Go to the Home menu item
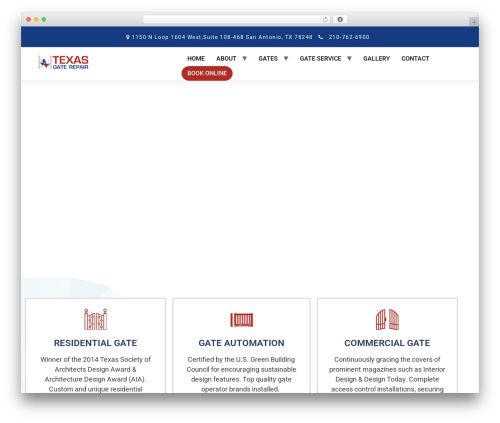 pos(196,59)
